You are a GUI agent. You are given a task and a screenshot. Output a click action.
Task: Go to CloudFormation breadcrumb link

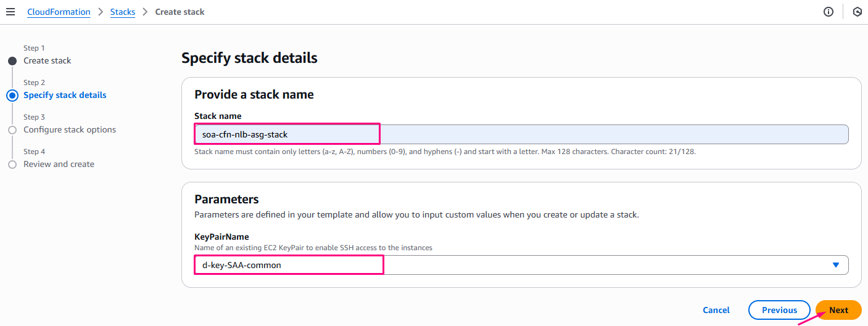point(59,12)
